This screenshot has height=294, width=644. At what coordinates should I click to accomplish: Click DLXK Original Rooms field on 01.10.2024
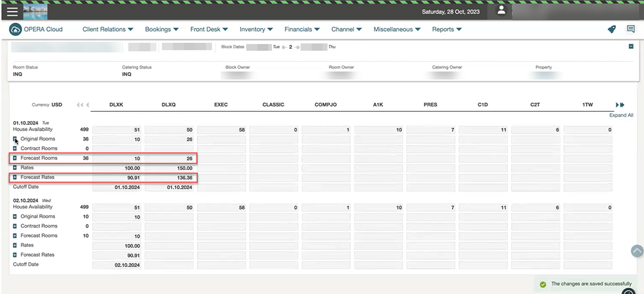tap(117, 139)
